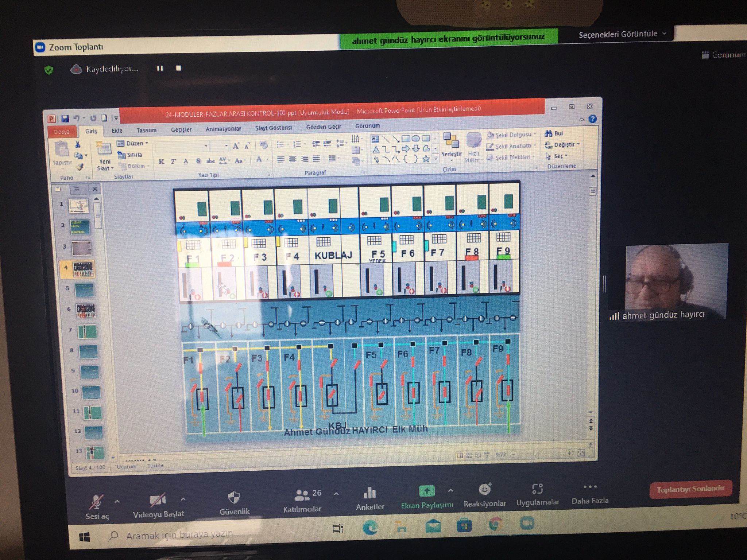Viewport: 747px width, 560px height.
Task: Switch to the Ekle tab
Action: click(117, 131)
